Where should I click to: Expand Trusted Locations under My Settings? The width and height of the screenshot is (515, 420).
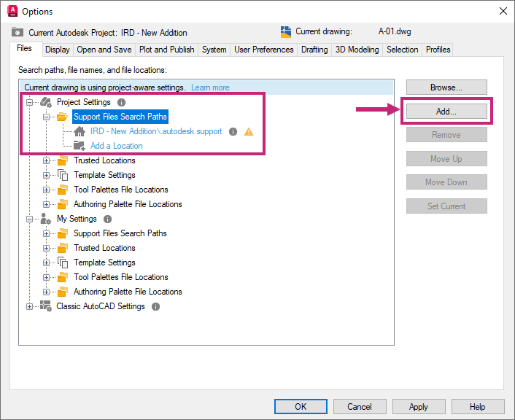point(46,248)
